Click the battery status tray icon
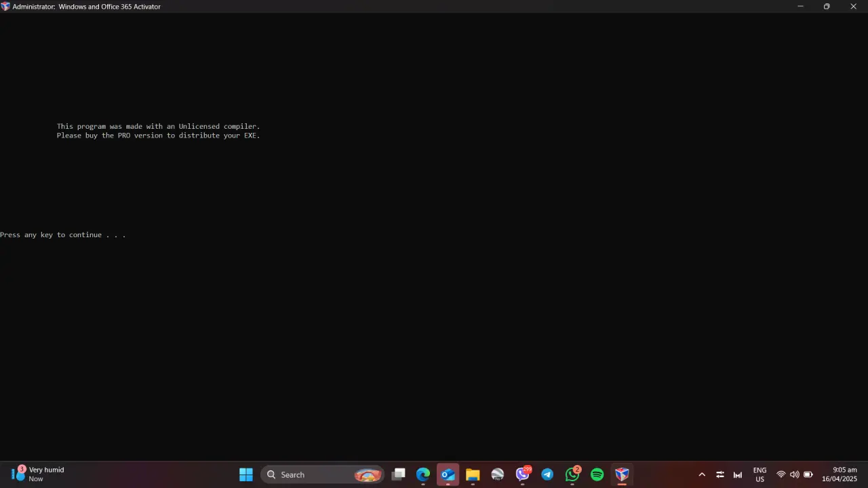 (x=808, y=474)
